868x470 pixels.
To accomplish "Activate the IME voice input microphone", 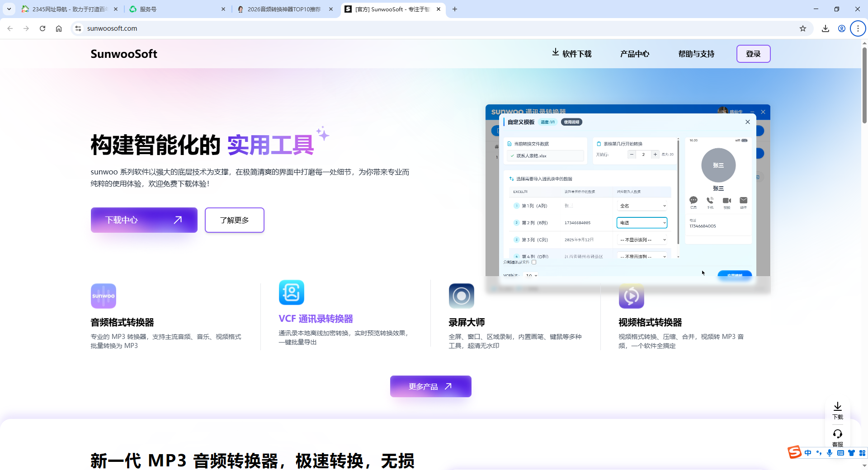I will pos(830,453).
